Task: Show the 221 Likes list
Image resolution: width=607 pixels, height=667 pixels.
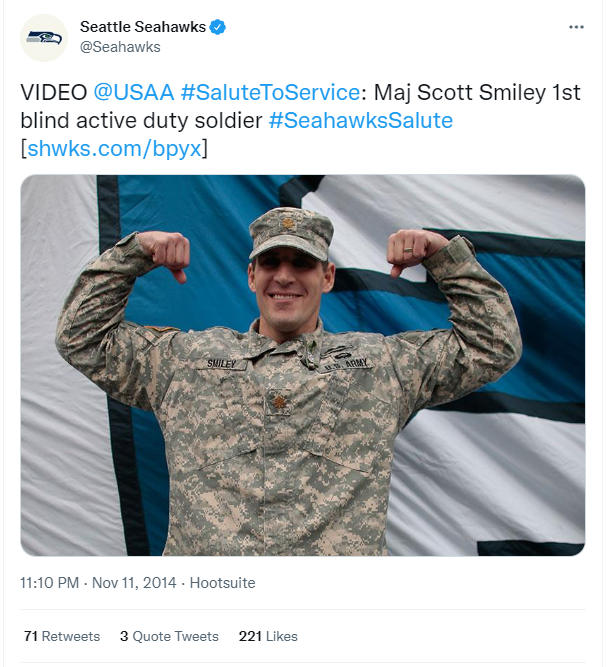Action: [x=268, y=636]
